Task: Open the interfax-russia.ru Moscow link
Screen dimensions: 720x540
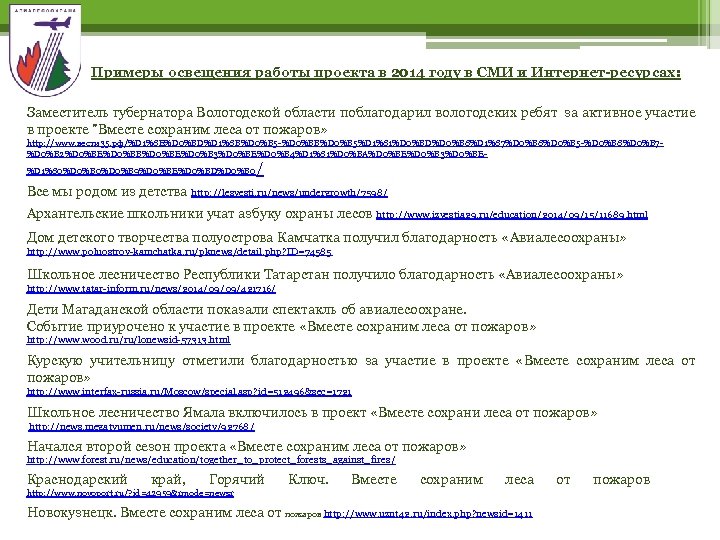Action: click(x=189, y=392)
